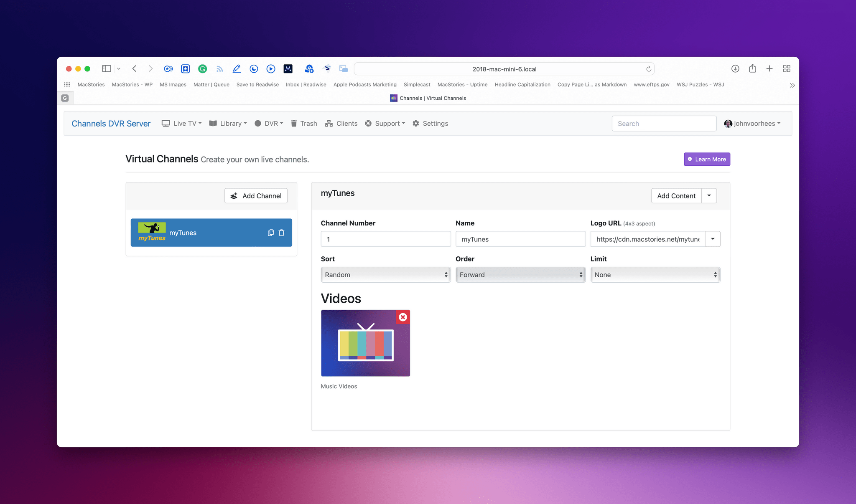Click the Learn More button
Viewport: 856px width, 504px height.
click(707, 159)
